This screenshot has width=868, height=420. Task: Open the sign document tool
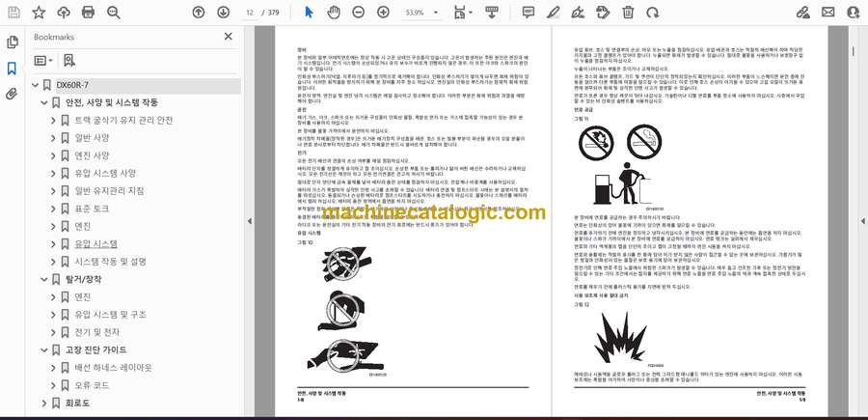[x=578, y=13]
